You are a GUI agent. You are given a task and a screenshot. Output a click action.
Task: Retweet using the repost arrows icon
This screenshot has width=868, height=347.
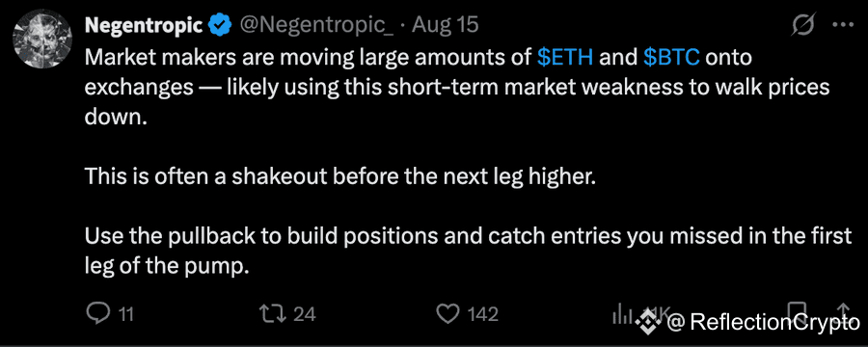tap(274, 314)
